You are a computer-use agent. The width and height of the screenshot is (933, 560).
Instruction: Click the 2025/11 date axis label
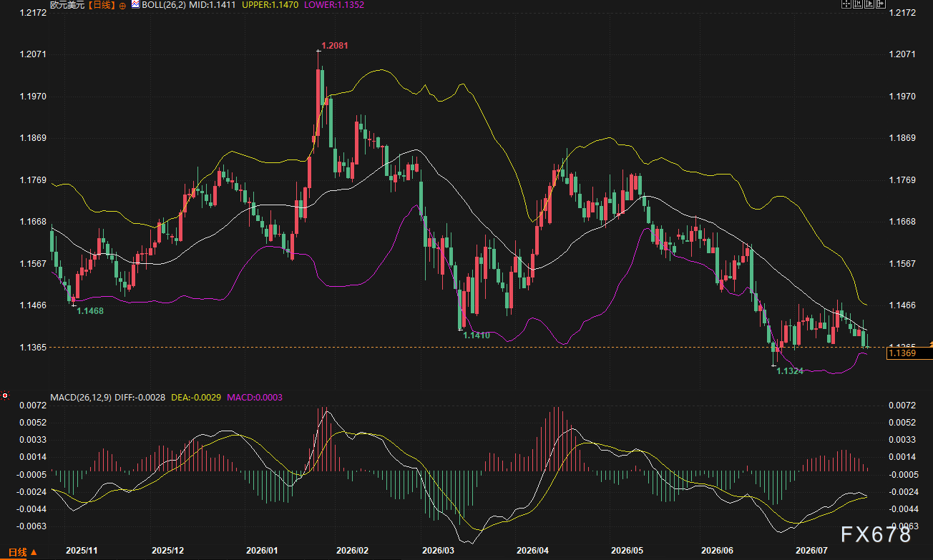(x=82, y=551)
